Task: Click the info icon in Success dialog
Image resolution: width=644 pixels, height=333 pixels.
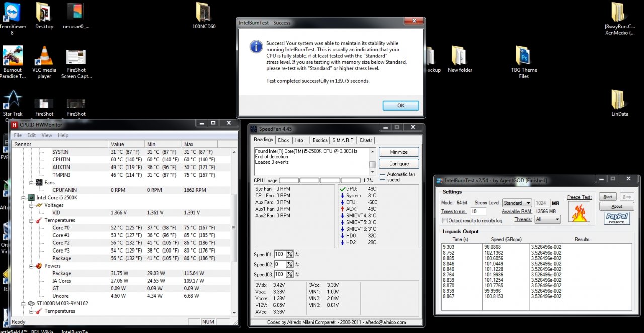Action: coord(256,47)
